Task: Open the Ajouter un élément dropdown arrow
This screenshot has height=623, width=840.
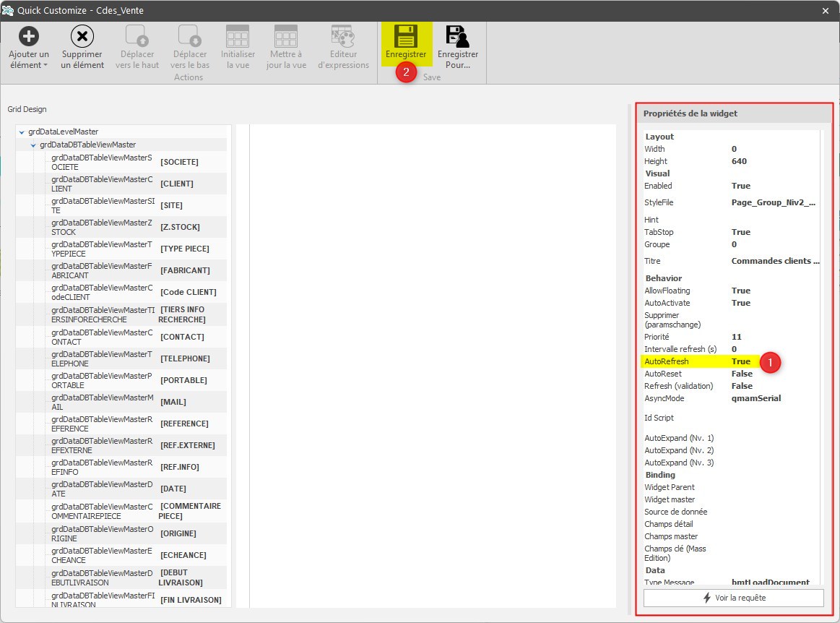Action: pos(46,65)
